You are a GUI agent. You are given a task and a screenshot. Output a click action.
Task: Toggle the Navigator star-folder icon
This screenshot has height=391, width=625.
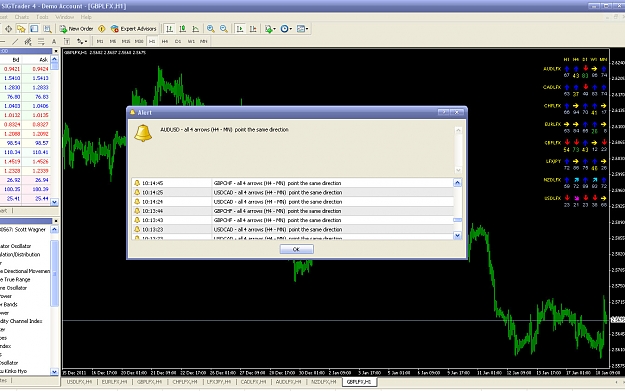pos(21,29)
